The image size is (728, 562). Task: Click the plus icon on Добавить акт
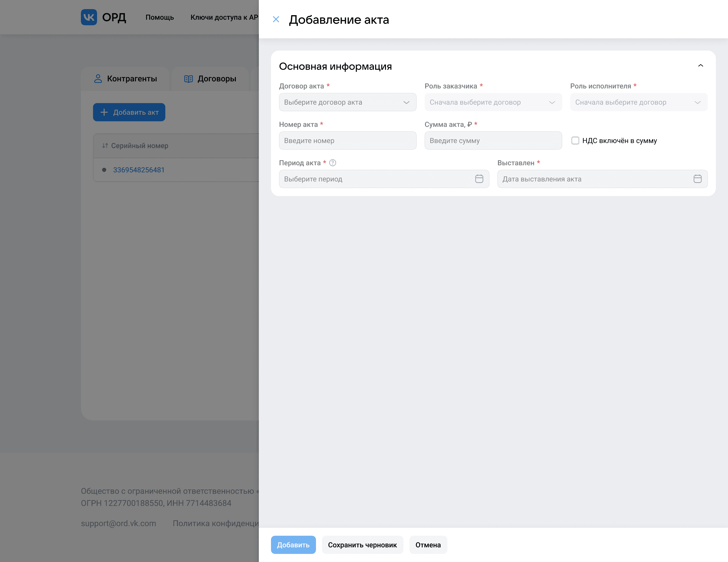click(104, 112)
